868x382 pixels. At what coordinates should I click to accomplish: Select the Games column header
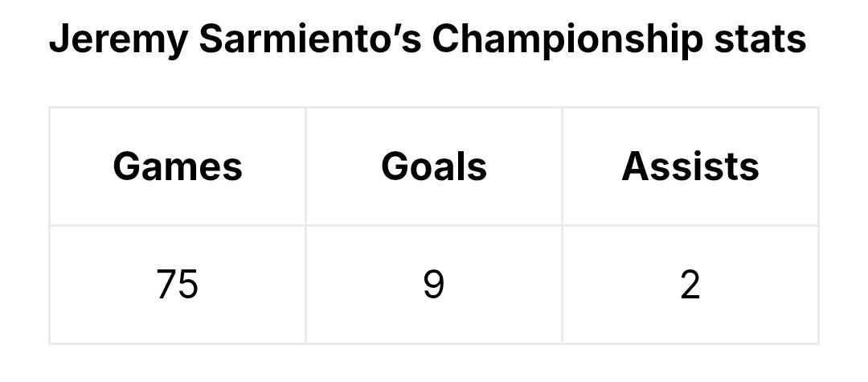pyautogui.click(x=178, y=166)
